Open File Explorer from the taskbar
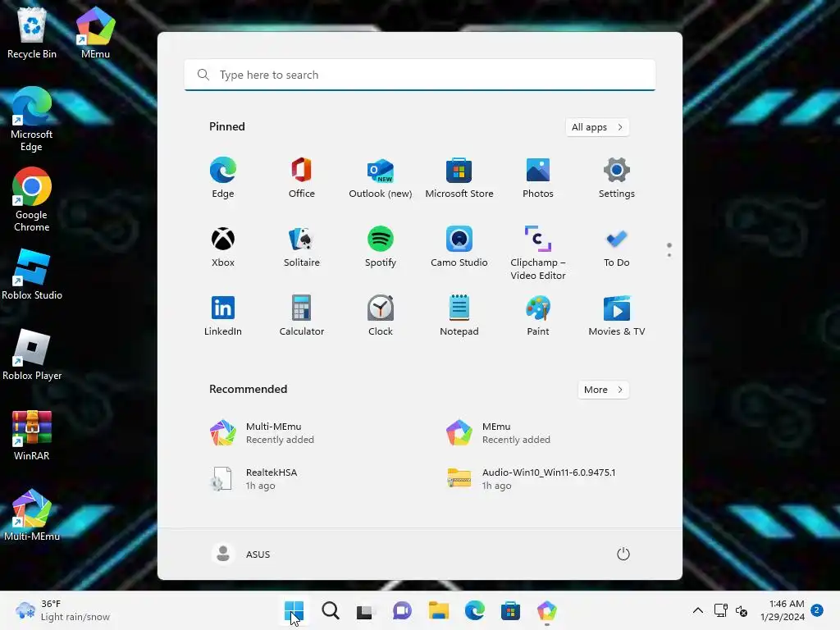This screenshot has width=840, height=630. [438, 610]
